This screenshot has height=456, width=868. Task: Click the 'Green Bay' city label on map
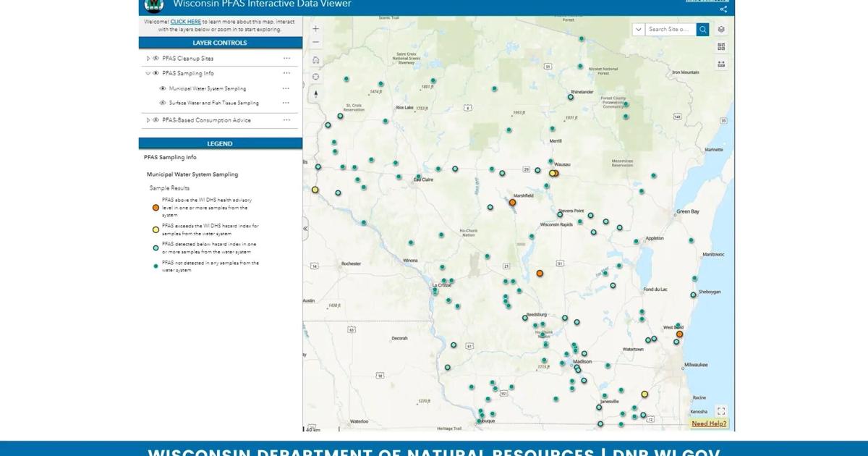coord(688,211)
